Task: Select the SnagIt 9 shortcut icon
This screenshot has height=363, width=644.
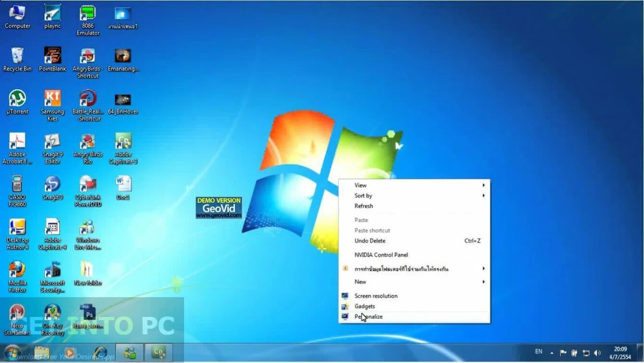Action: tap(52, 188)
